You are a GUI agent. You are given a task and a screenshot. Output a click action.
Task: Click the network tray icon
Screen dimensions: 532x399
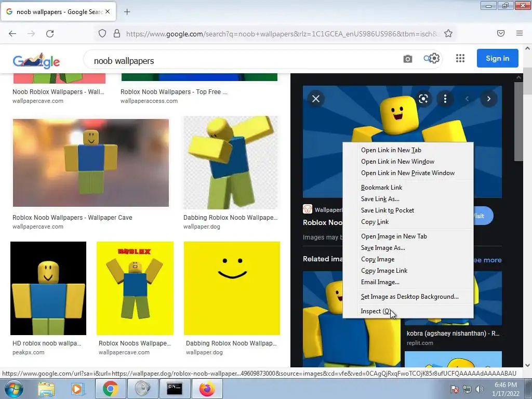467,389
